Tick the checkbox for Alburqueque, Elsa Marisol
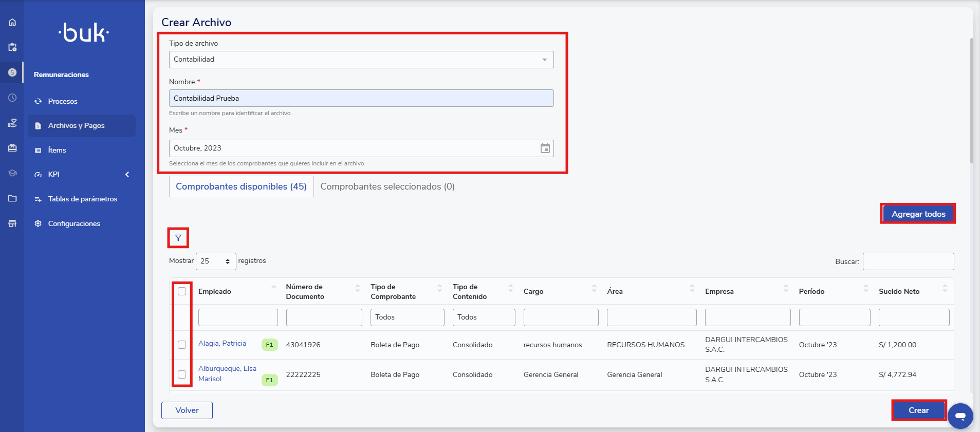 182,374
